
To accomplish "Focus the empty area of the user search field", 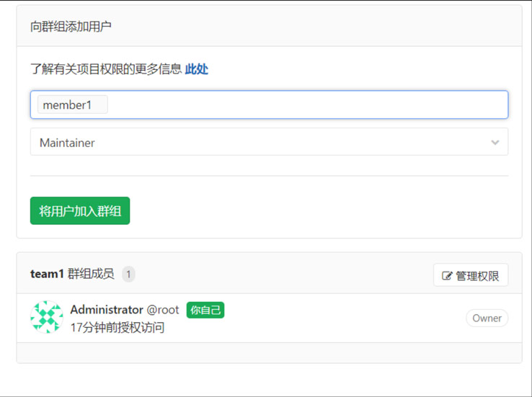I will tap(307, 104).
